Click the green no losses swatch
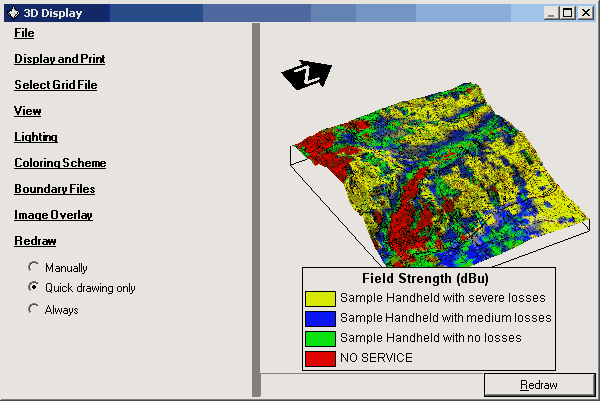 [320, 339]
